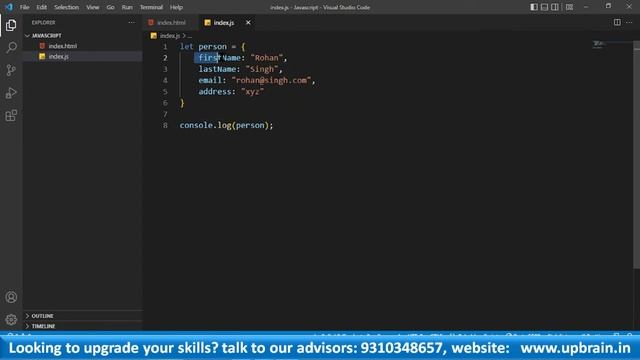Open the Explorer view in activity bar
Viewport: 640px width, 360px height.
click(11, 25)
